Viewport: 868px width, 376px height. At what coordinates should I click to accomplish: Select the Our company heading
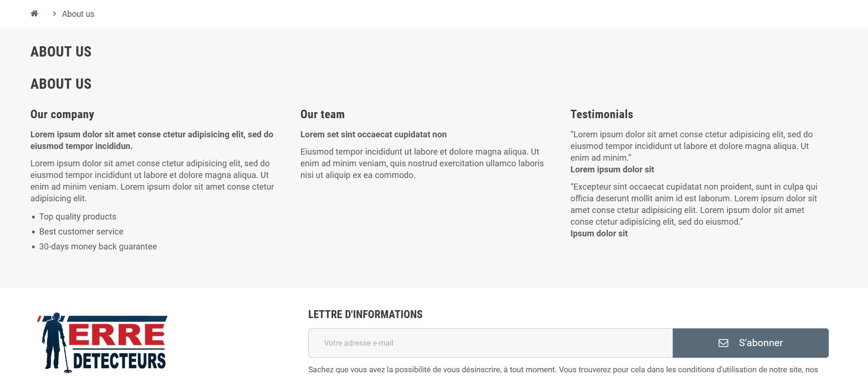(x=62, y=114)
